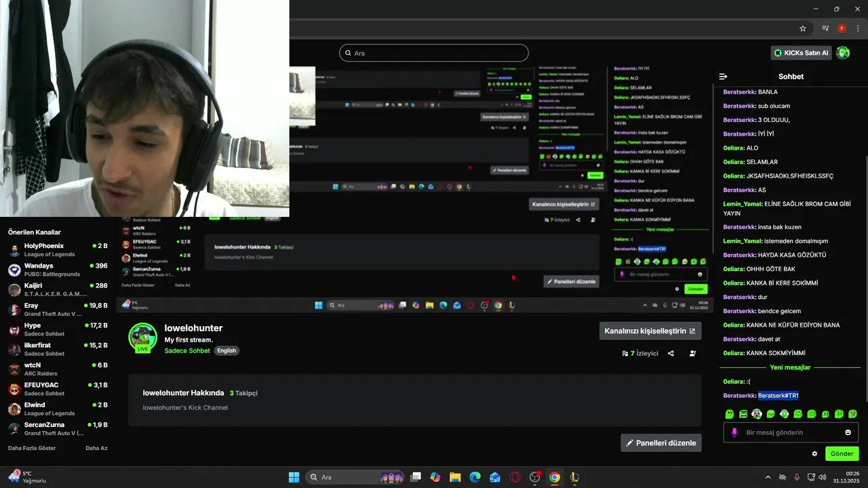
Task: Insert the last emote with heart eyes
Action: [x=852, y=413]
